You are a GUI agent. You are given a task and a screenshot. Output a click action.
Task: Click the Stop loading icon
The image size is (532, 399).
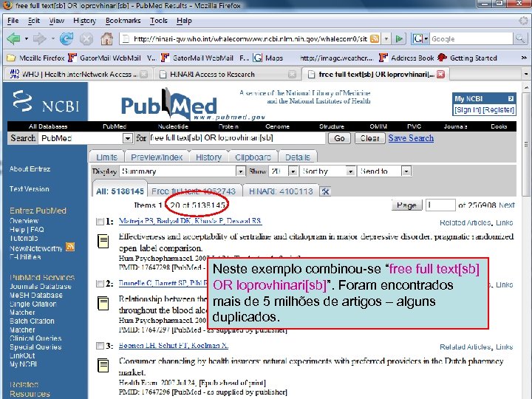point(86,39)
